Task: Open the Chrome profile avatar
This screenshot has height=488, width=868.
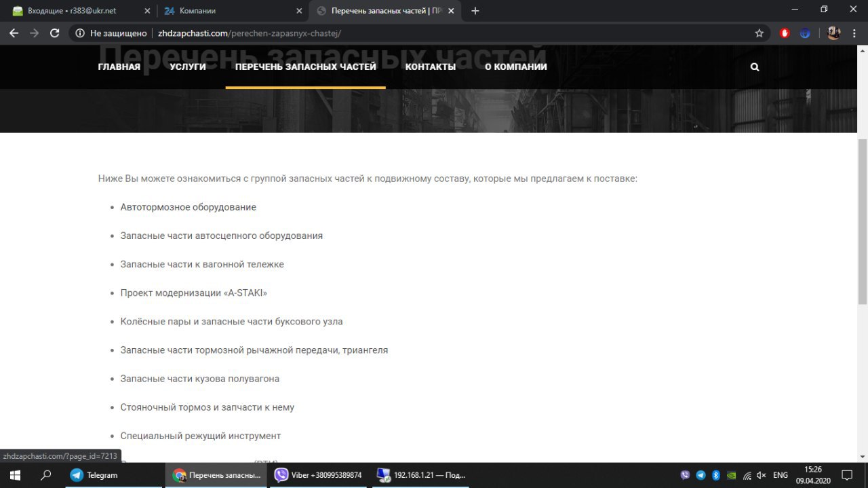Action: pos(834,33)
